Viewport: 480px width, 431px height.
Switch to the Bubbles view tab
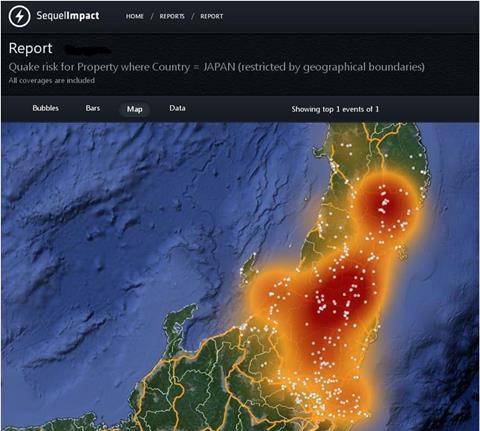(46, 108)
